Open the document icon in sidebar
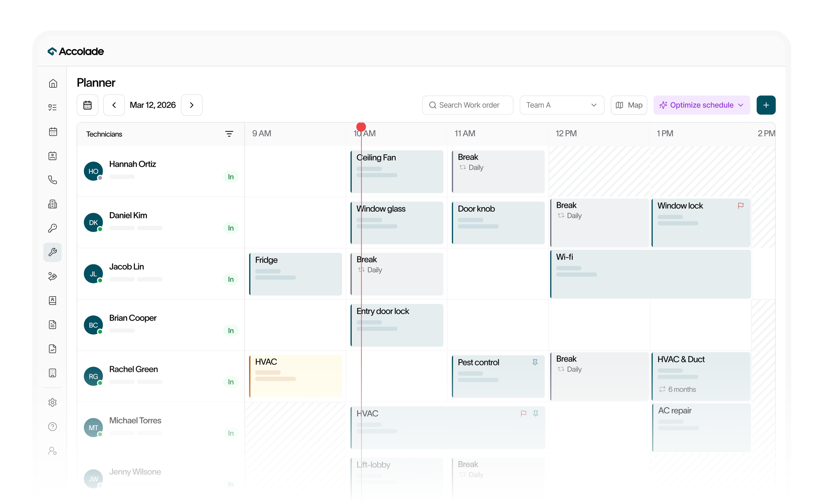This screenshot has width=833, height=504. [53, 325]
